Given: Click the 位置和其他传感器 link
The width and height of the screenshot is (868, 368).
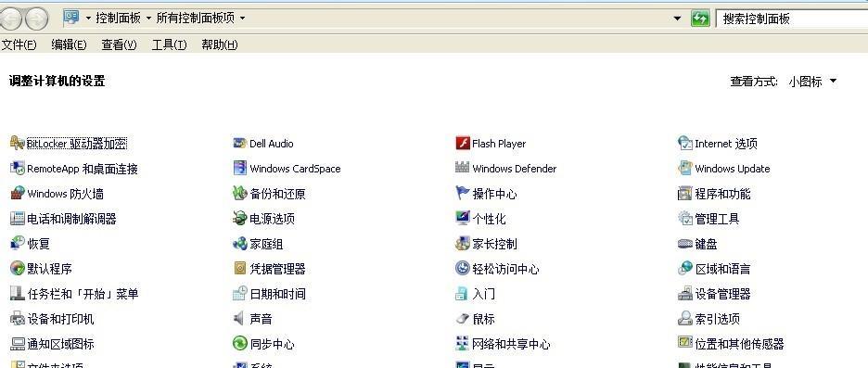Looking at the screenshot, I should [x=739, y=344].
